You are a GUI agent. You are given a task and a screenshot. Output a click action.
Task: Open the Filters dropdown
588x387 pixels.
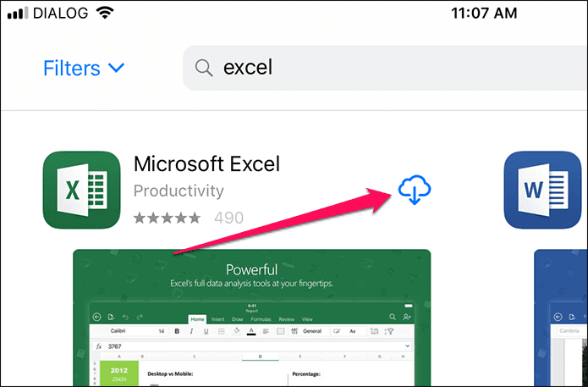pos(84,68)
